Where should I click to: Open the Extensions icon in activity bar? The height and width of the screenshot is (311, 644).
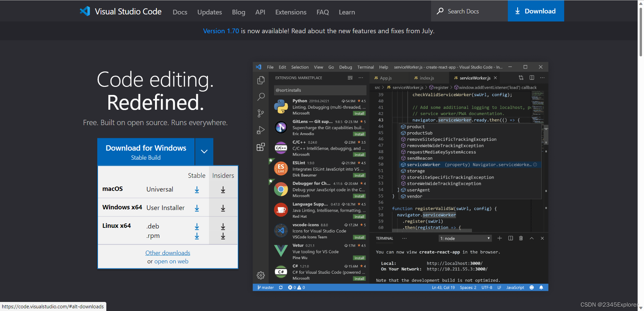(x=261, y=147)
